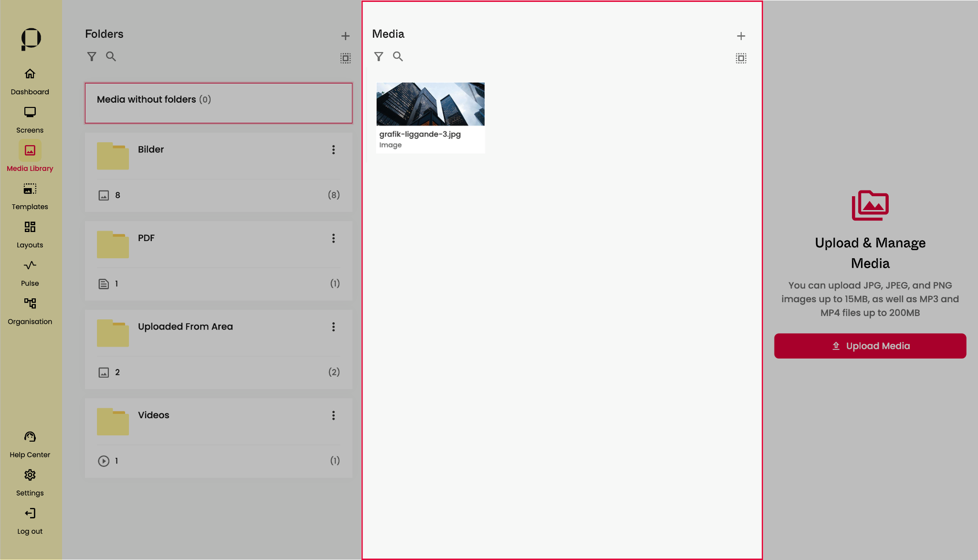Add new media with plus icon
The image size is (978, 560).
click(x=741, y=36)
